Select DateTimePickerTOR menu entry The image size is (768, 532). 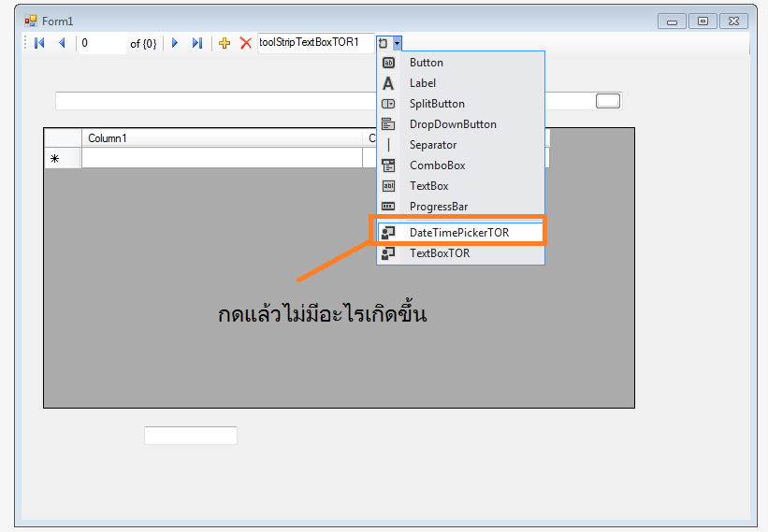[460, 233]
